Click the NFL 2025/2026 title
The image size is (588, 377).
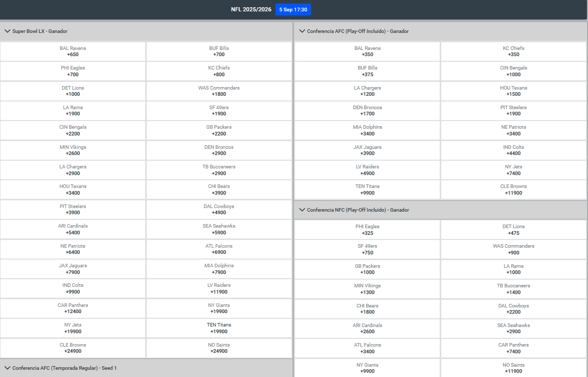[x=251, y=9]
